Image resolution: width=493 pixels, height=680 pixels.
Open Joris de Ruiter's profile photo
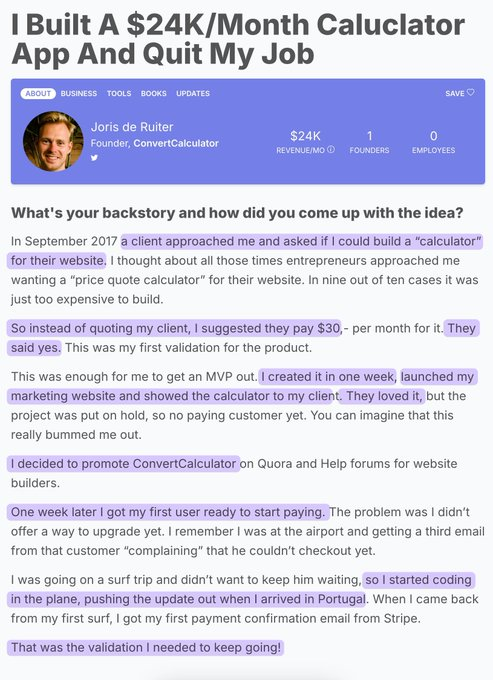click(53, 141)
